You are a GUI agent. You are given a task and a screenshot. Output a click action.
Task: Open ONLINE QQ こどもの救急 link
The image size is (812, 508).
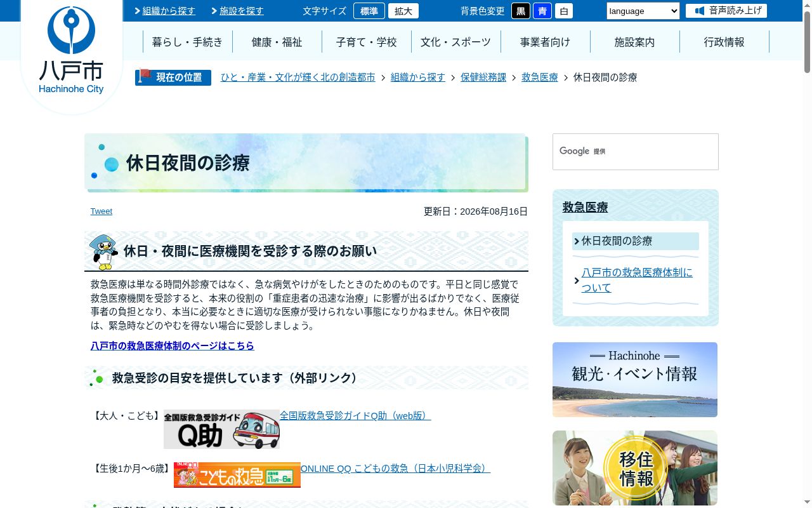(395, 469)
